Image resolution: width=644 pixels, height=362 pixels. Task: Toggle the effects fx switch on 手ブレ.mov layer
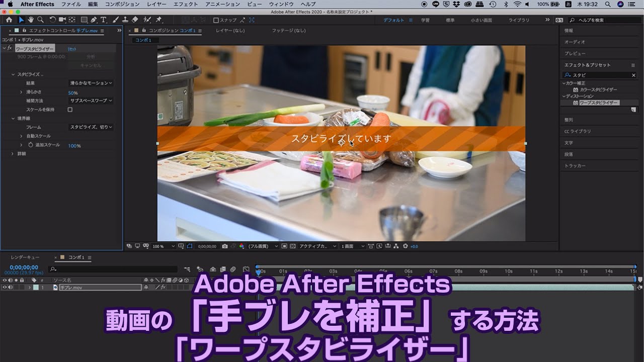tap(162, 288)
